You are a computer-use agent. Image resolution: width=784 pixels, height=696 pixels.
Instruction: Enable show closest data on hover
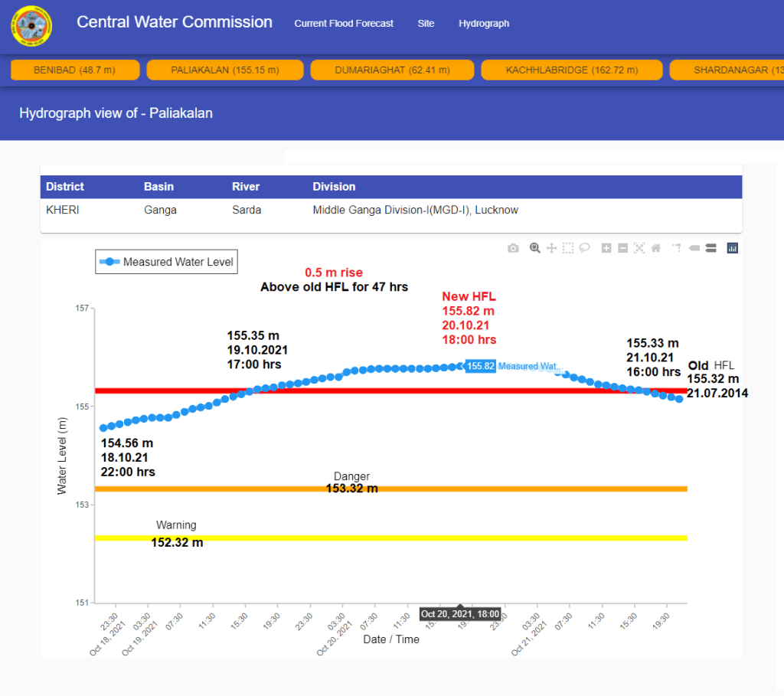(694, 248)
